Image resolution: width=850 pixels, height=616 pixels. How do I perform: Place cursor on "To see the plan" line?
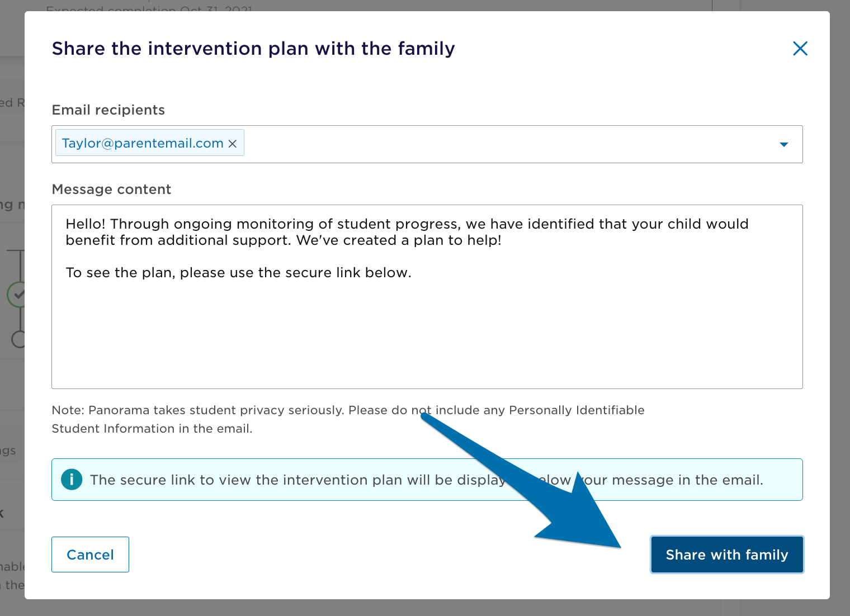coord(238,273)
